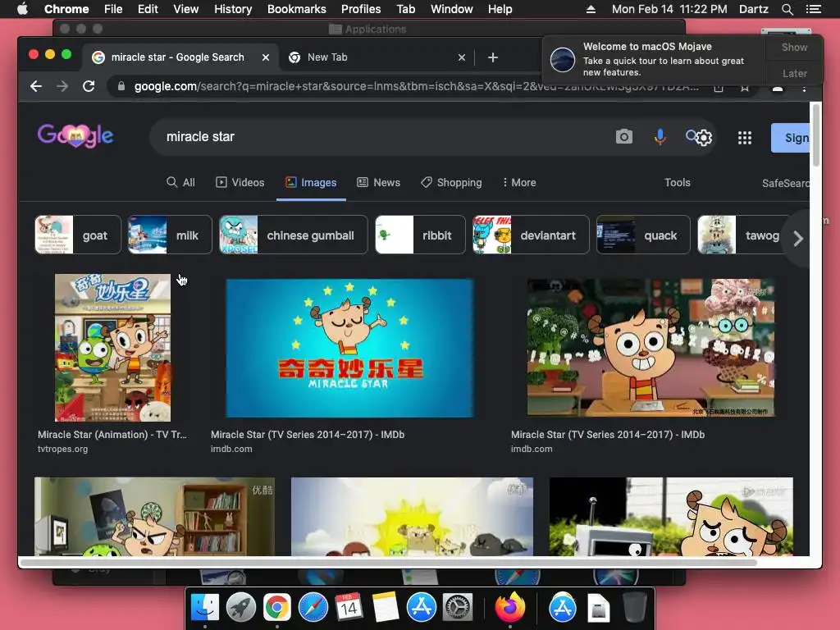Viewport: 840px width, 630px height.
Task: Go back to the previous page
Action: pyautogui.click(x=36, y=86)
